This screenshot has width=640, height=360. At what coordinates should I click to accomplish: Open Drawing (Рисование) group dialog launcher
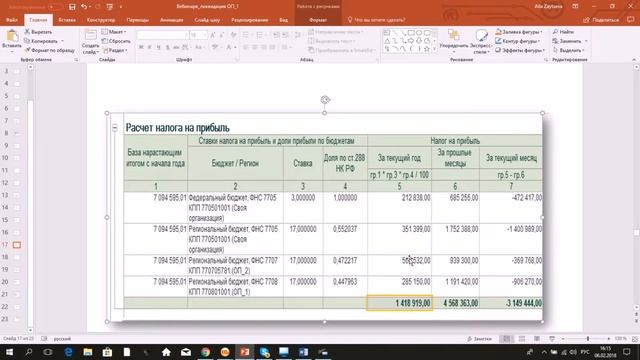pos(546,60)
